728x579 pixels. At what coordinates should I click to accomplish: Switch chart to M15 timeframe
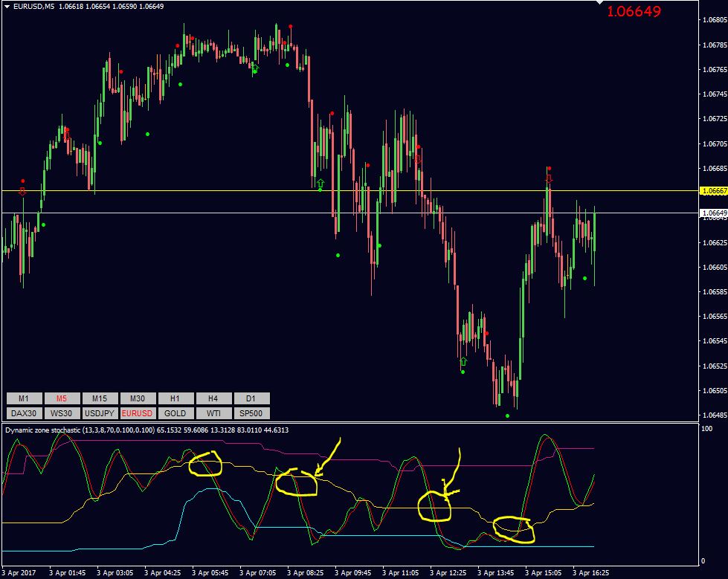(100, 398)
